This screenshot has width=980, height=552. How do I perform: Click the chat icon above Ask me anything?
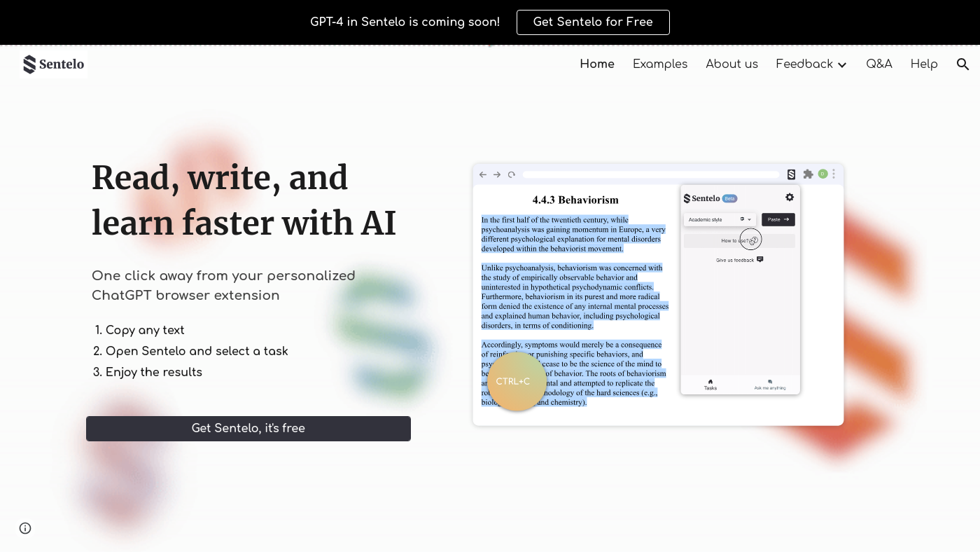coord(770,382)
